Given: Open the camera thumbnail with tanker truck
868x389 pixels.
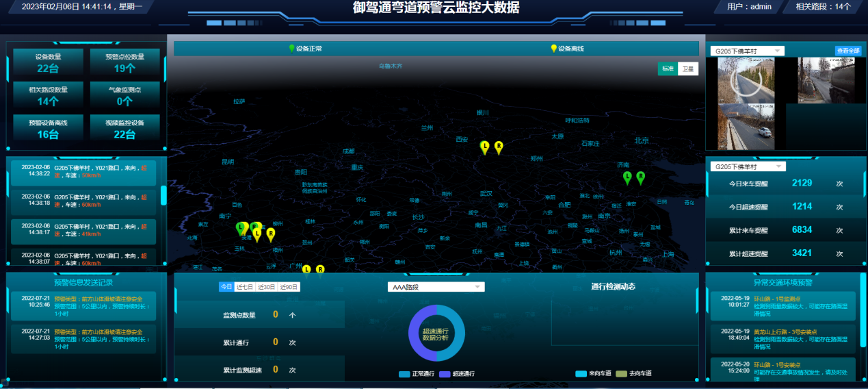Looking at the screenshot, I should click(825, 80).
